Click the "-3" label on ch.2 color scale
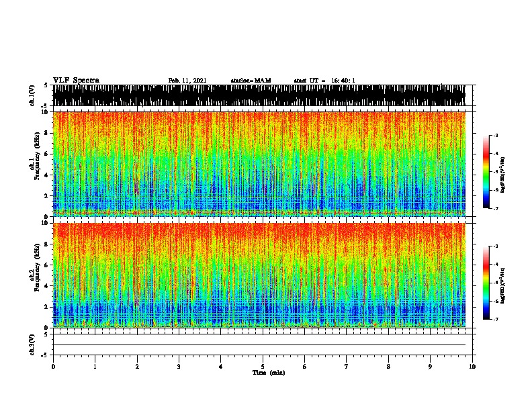Image resolution: width=532 pixels, height=411 pixels. [495, 246]
